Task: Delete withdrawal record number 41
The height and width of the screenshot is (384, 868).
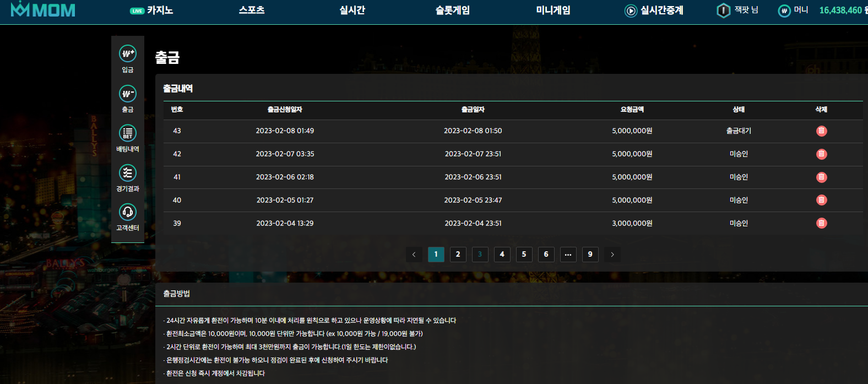Action: (x=821, y=177)
